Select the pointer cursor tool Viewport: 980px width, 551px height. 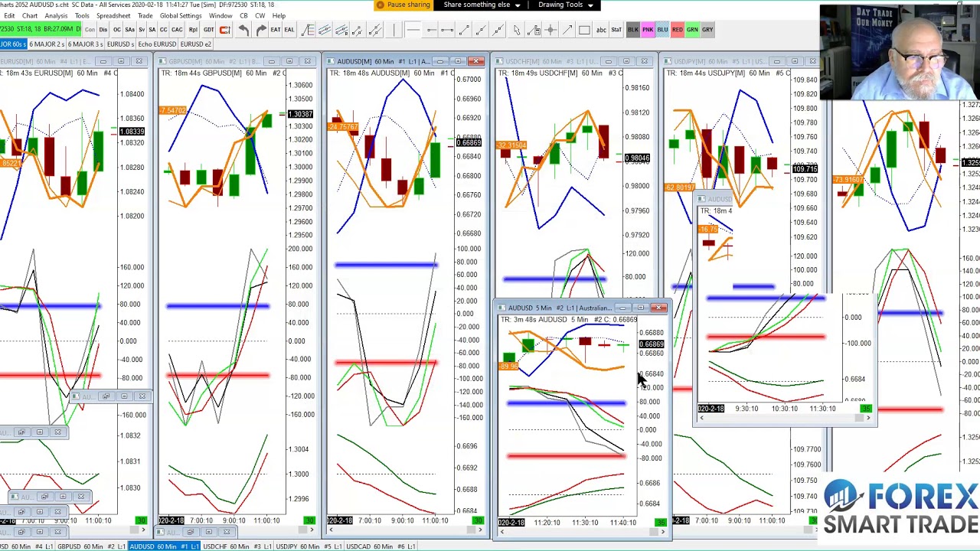[516, 30]
